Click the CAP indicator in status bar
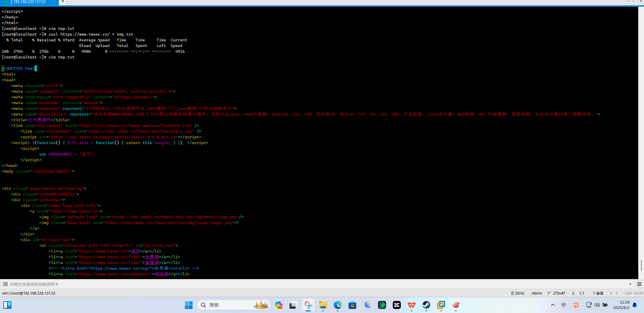Image resolution: width=644 pixels, height=313 pixels. 628,293
